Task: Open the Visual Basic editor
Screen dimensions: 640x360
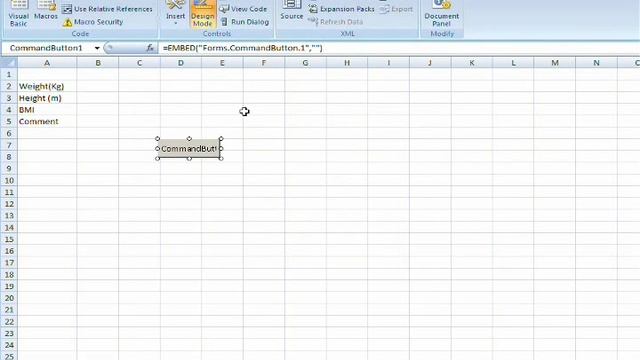Action: click(18, 14)
